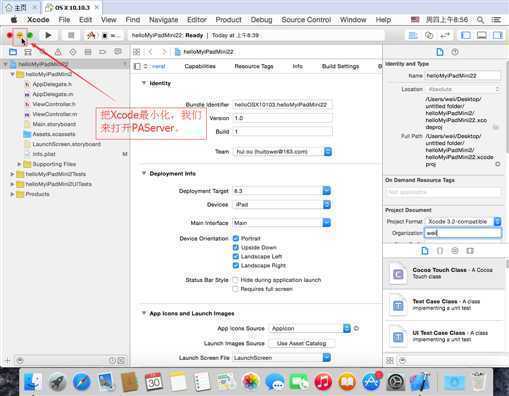Select the Cocoa Touch Class template
Image resolution: width=509 pixels, height=396 pixels.
pyautogui.click(x=444, y=273)
